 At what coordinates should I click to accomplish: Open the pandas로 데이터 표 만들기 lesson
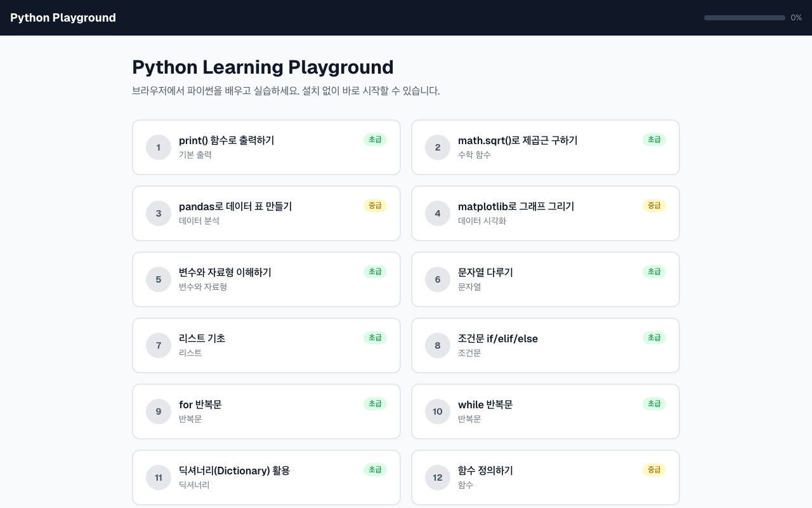(x=266, y=213)
